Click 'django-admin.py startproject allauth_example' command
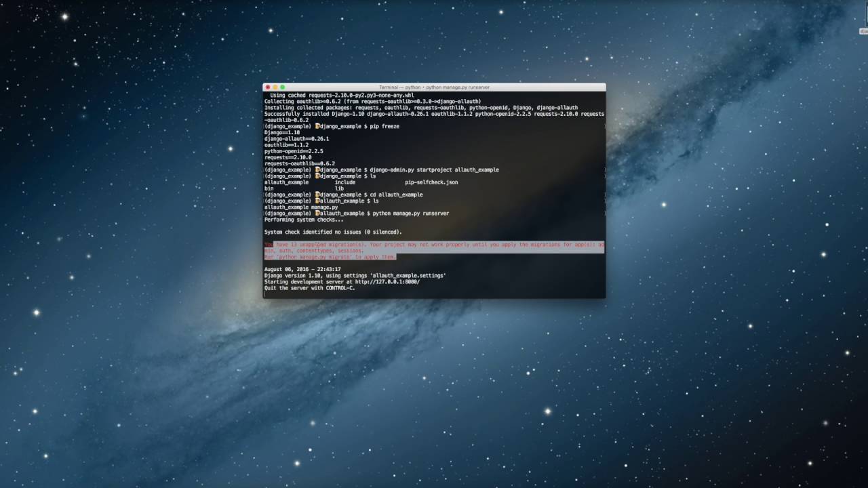Viewport: 868px width, 488px height. pos(434,169)
